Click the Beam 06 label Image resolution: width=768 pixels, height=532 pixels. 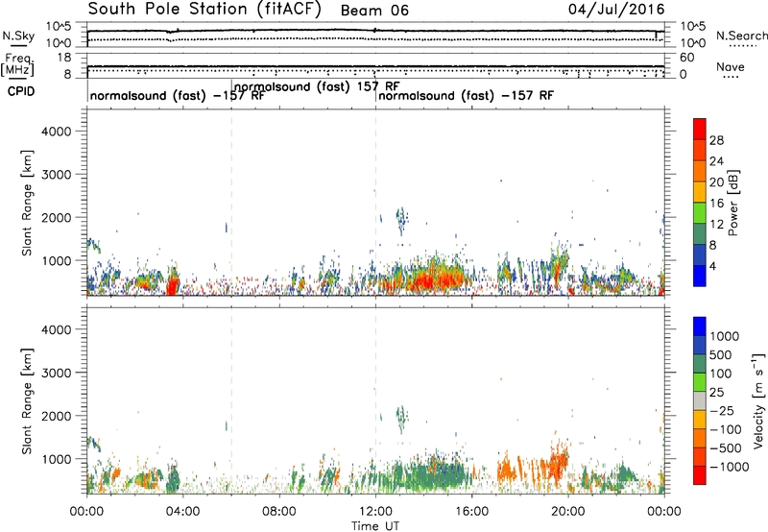point(374,11)
